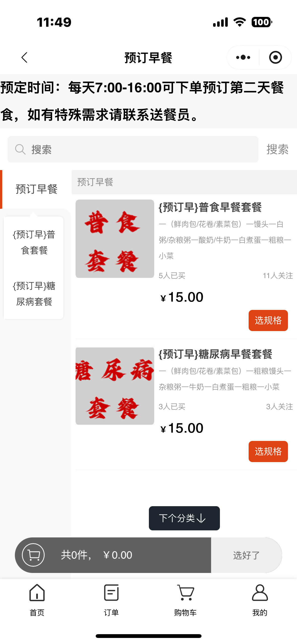
Task: Select {预订早}普食套餐 subcategory
Action: (34, 242)
